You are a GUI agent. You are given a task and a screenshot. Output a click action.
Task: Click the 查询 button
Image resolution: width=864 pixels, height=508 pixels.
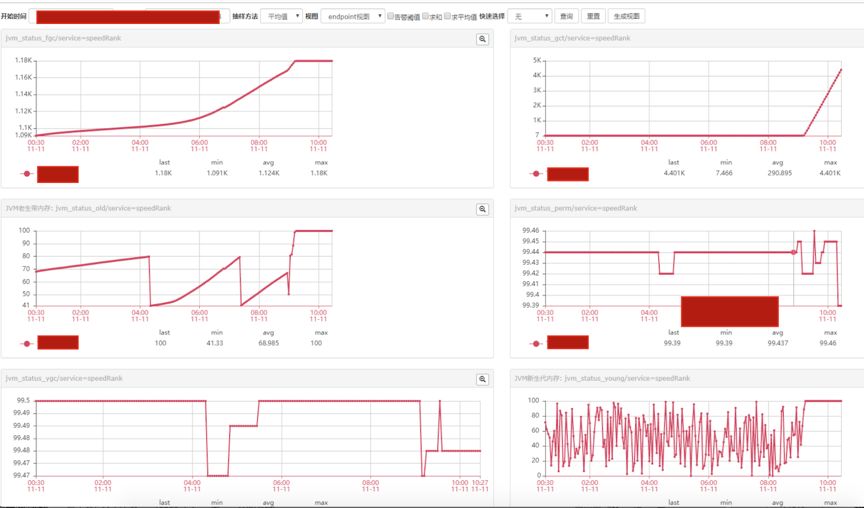566,16
